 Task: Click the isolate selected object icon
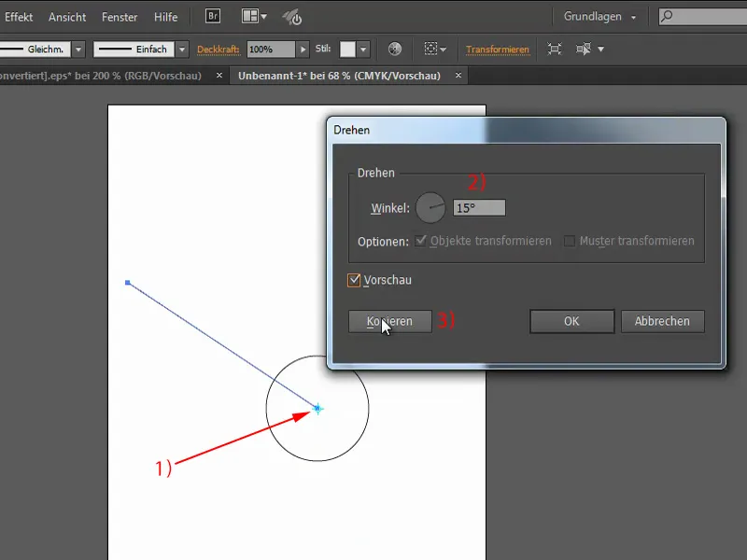pos(554,49)
